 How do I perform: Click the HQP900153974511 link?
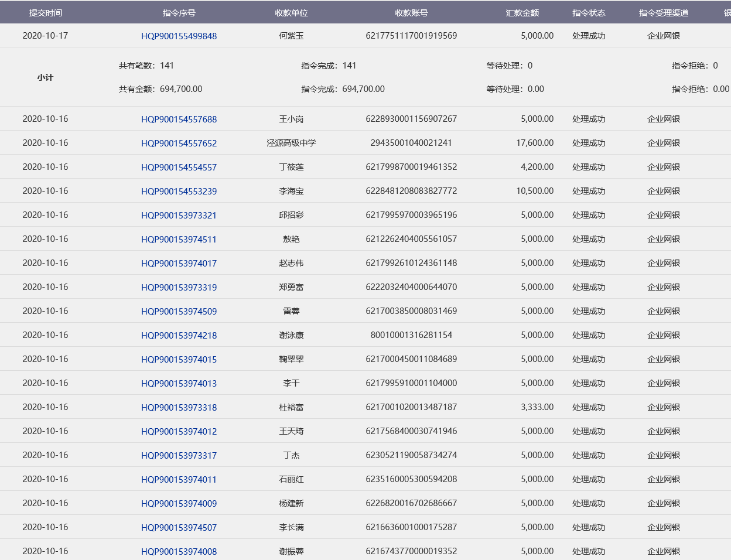179,240
